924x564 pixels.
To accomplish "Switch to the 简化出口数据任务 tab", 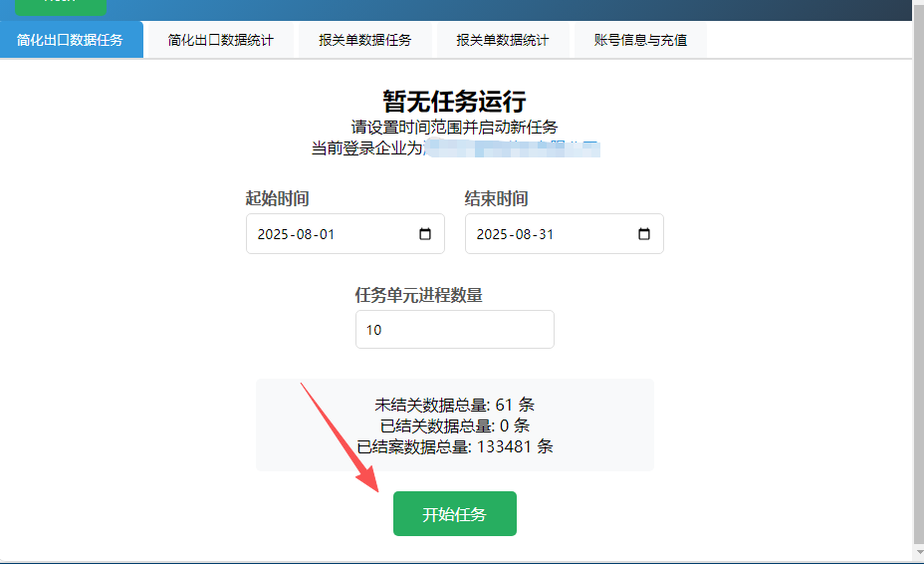I will click(x=71, y=40).
